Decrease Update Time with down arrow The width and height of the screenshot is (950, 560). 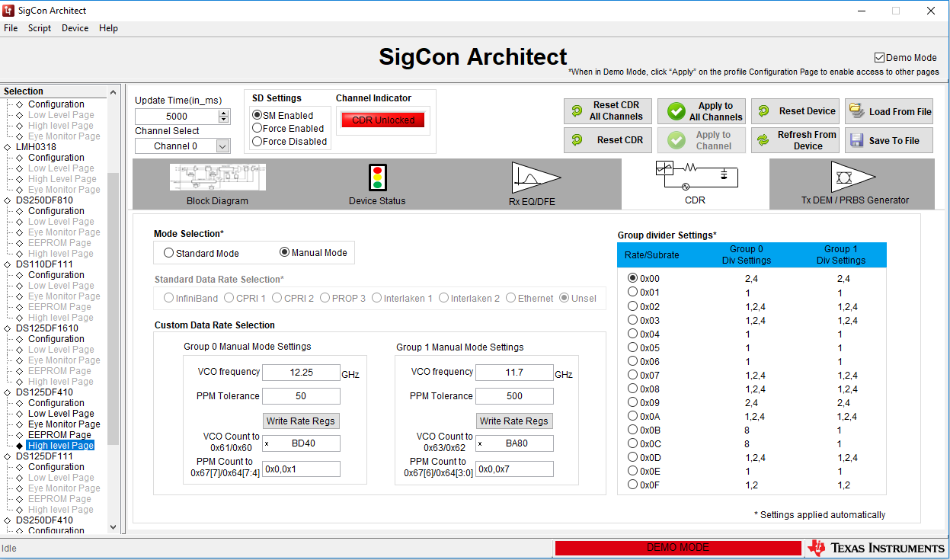click(223, 120)
